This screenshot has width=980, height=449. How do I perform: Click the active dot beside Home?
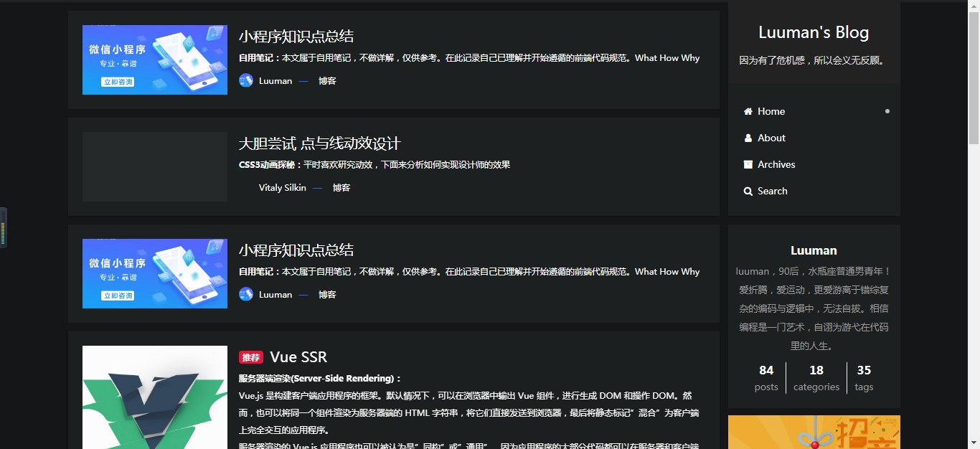click(887, 111)
